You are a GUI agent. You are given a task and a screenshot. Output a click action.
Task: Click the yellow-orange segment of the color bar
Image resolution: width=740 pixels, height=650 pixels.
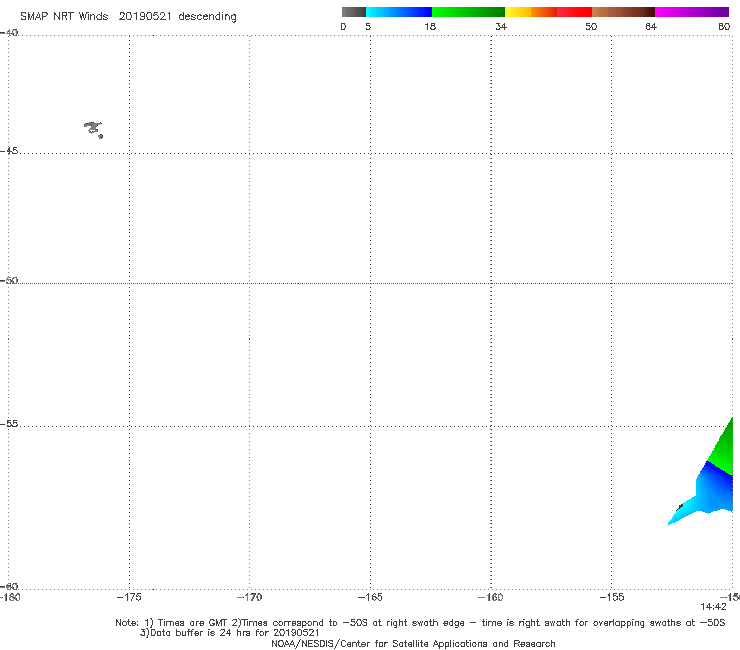(530, 12)
